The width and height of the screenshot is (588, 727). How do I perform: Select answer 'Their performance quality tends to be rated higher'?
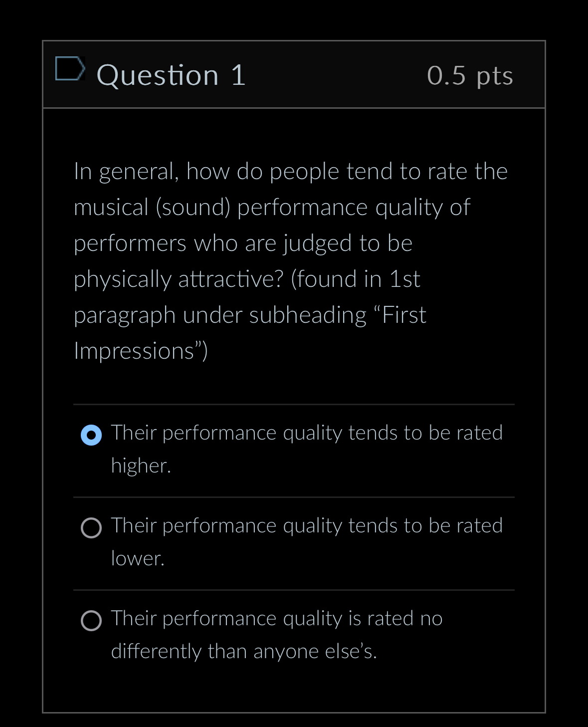[x=90, y=435]
